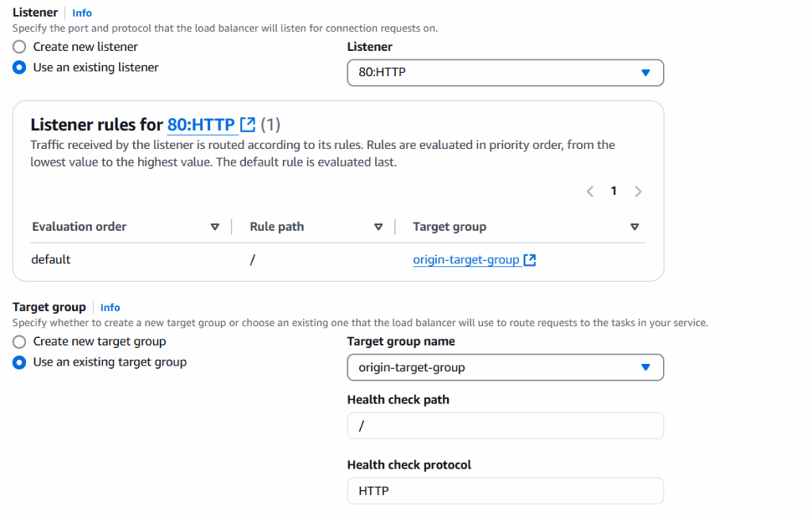Click Info link next to Target group

coord(109,308)
